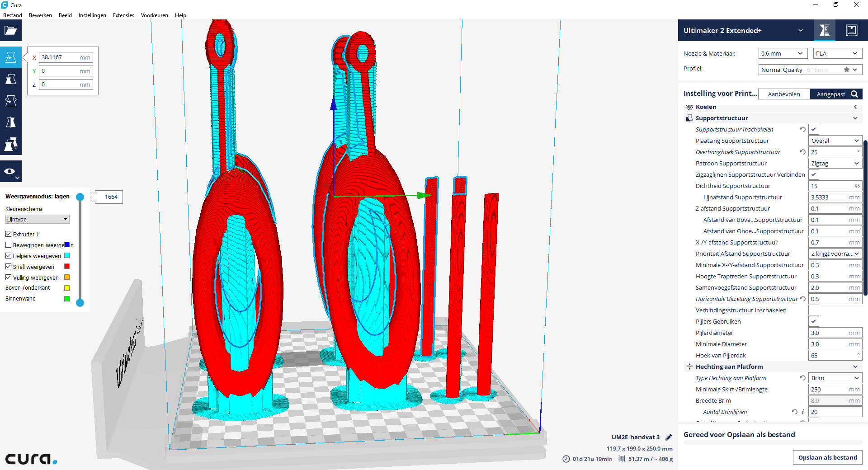Image resolution: width=868 pixels, height=470 pixels.
Task: Toggle Zigzaglijnen Supportstructuur Verbinden checkbox
Action: (x=814, y=174)
